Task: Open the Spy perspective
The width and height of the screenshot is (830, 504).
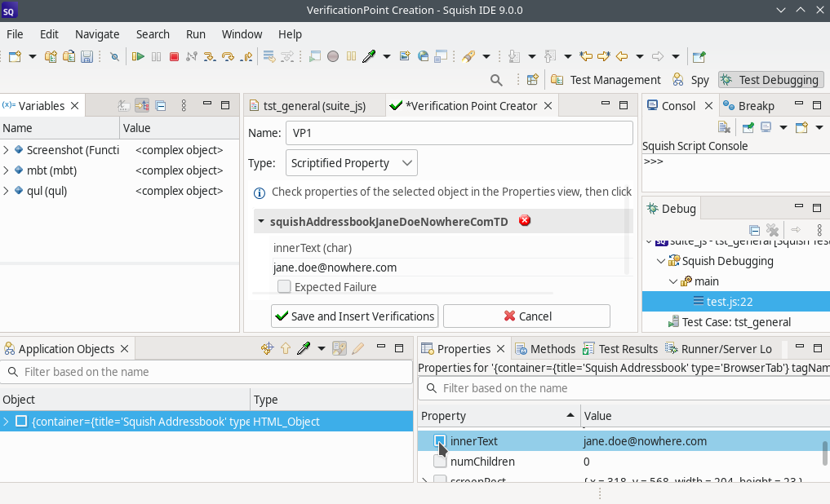Action: [x=690, y=80]
